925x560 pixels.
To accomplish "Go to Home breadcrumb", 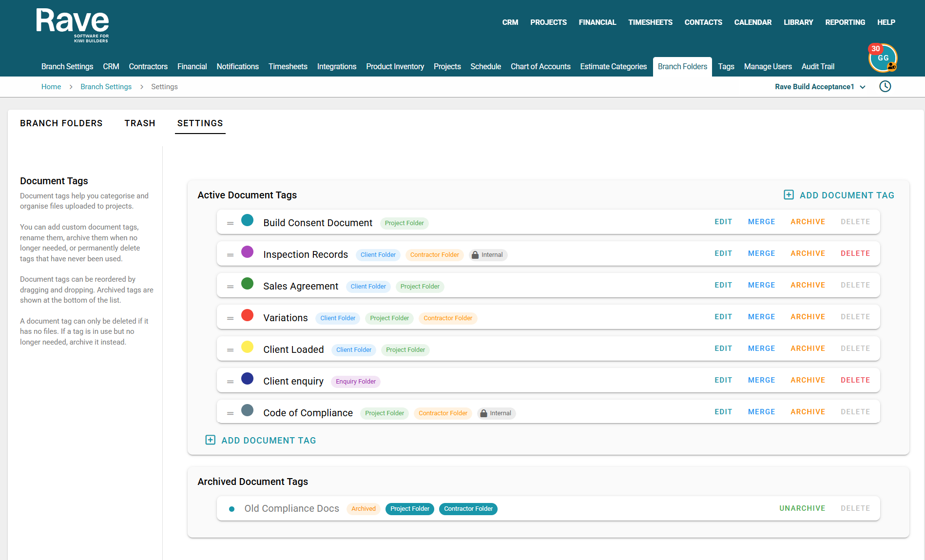I will (51, 87).
